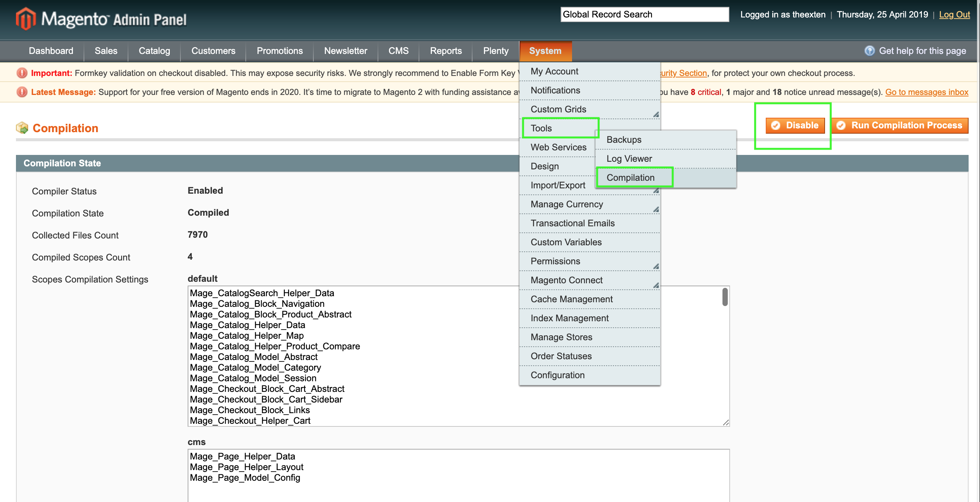Select Permissions menu item
The image size is (980, 502).
(589, 261)
